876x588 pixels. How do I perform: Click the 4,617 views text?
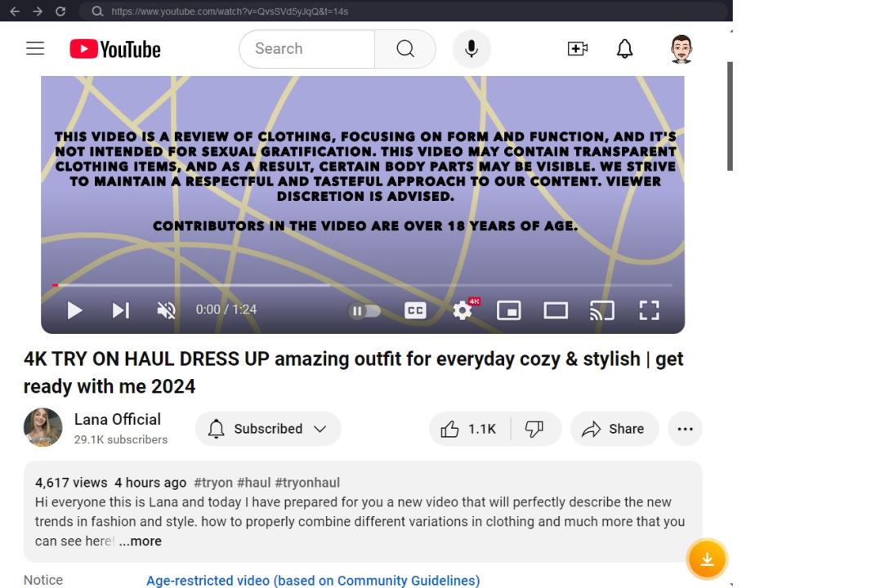coord(71,483)
